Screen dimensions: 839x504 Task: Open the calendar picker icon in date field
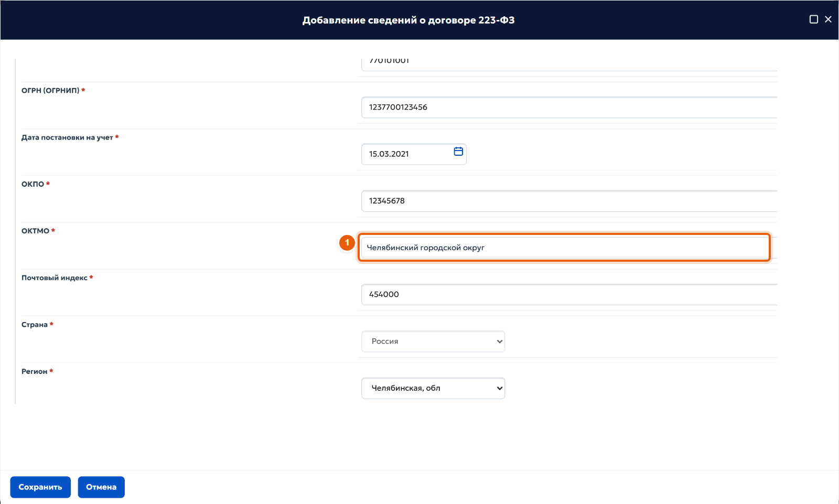tap(458, 152)
